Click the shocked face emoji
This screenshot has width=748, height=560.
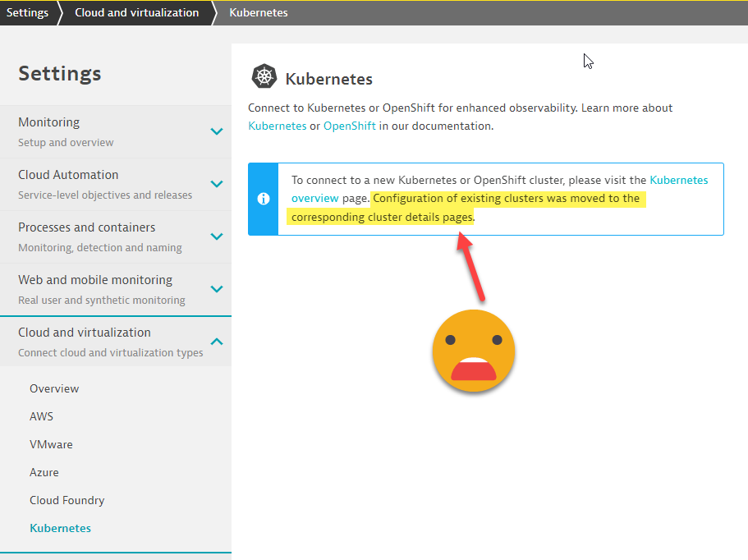[474, 351]
